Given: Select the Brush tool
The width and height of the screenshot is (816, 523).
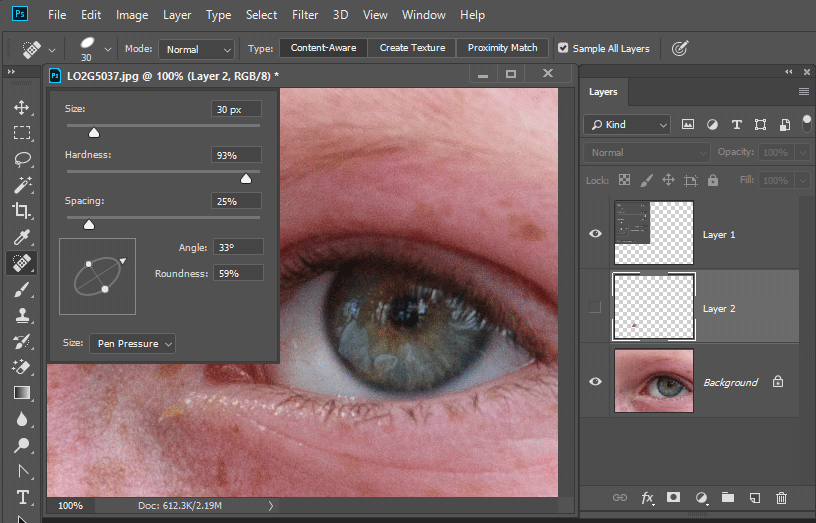Looking at the screenshot, I should pyautogui.click(x=22, y=289).
